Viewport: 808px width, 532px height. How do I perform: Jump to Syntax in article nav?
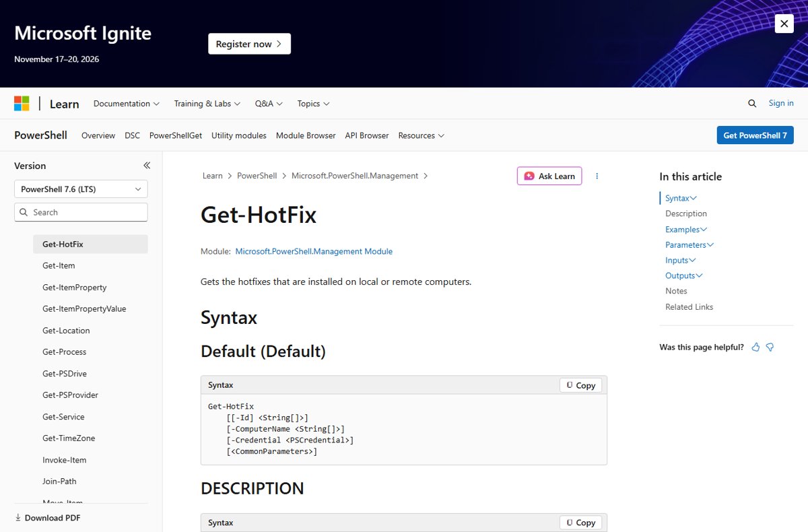tap(681, 198)
